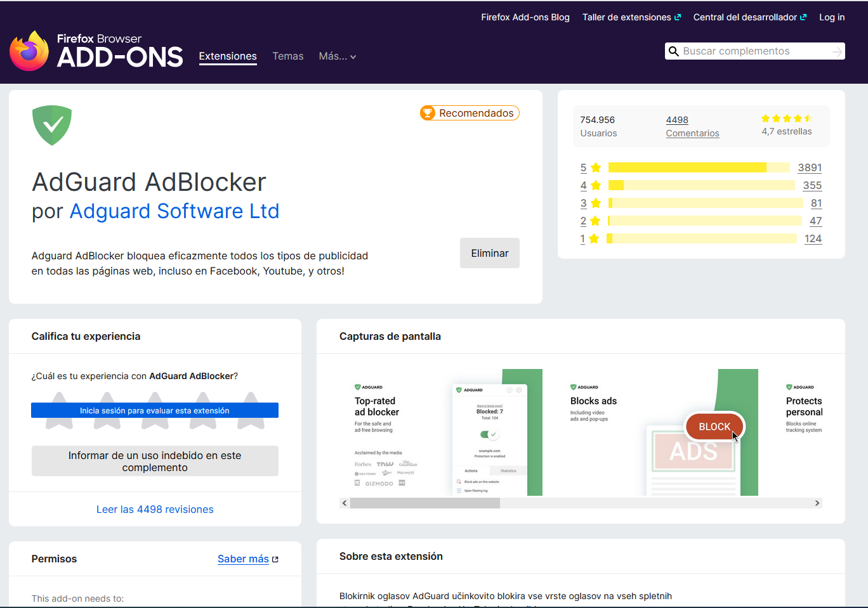Screen dimensions: 868x608
Task: Click the search magnifier icon
Action: (674, 51)
